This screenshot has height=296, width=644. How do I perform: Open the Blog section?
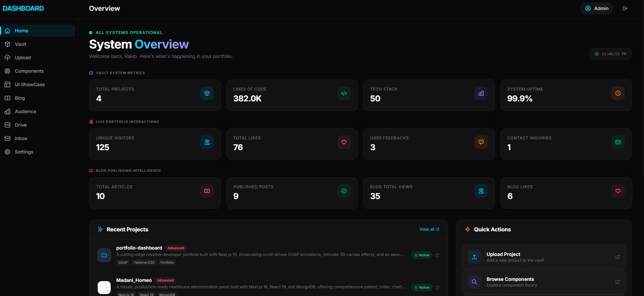click(x=38, y=98)
